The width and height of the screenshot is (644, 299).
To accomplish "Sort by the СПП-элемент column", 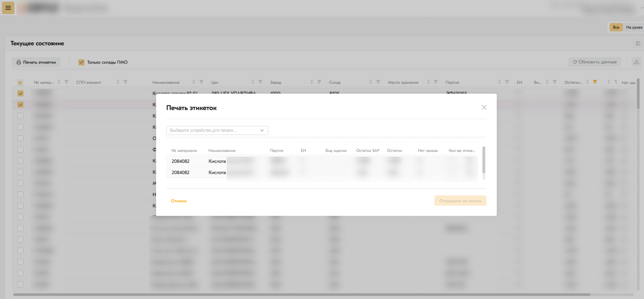I will click(x=118, y=82).
